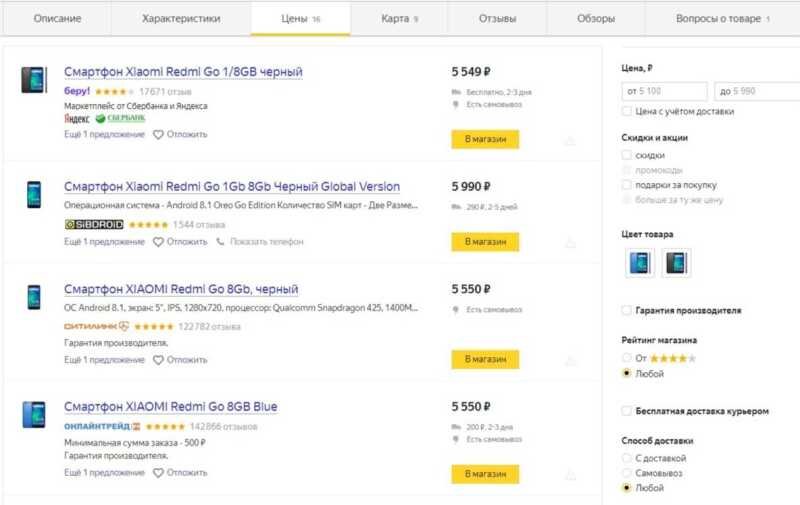Click 1544 отзыва reviews count
This screenshot has width=800, height=505.
[x=199, y=225]
